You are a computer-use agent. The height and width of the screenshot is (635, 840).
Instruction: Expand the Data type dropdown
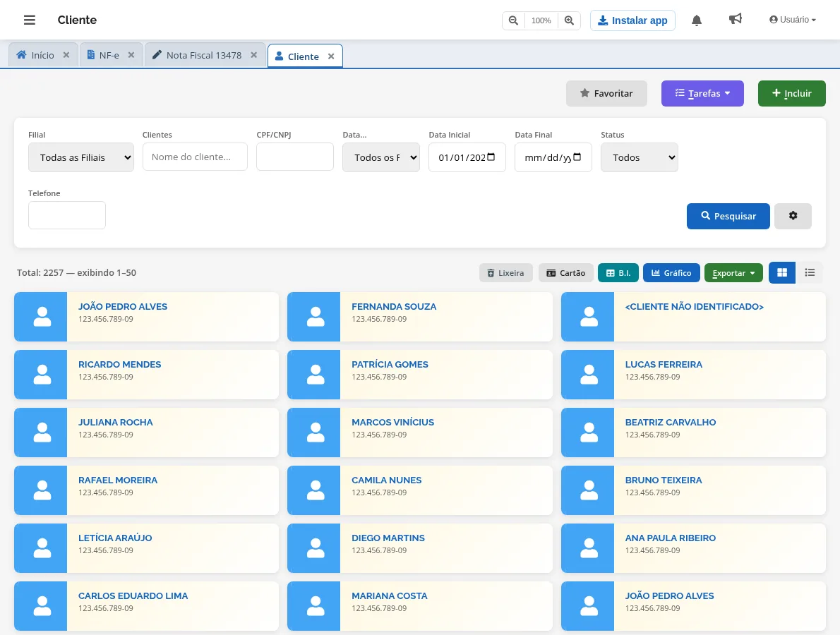[381, 157]
